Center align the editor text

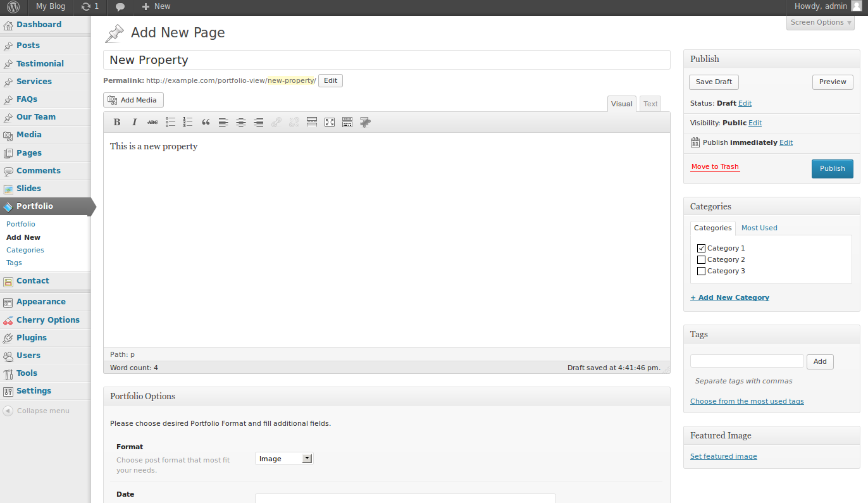pyautogui.click(x=241, y=122)
